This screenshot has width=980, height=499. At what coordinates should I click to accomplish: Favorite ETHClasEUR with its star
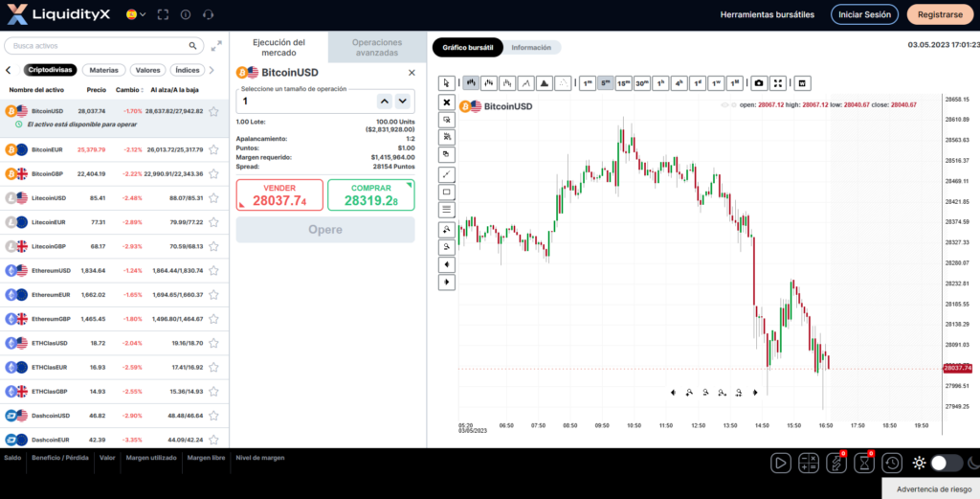click(x=213, y=367)
